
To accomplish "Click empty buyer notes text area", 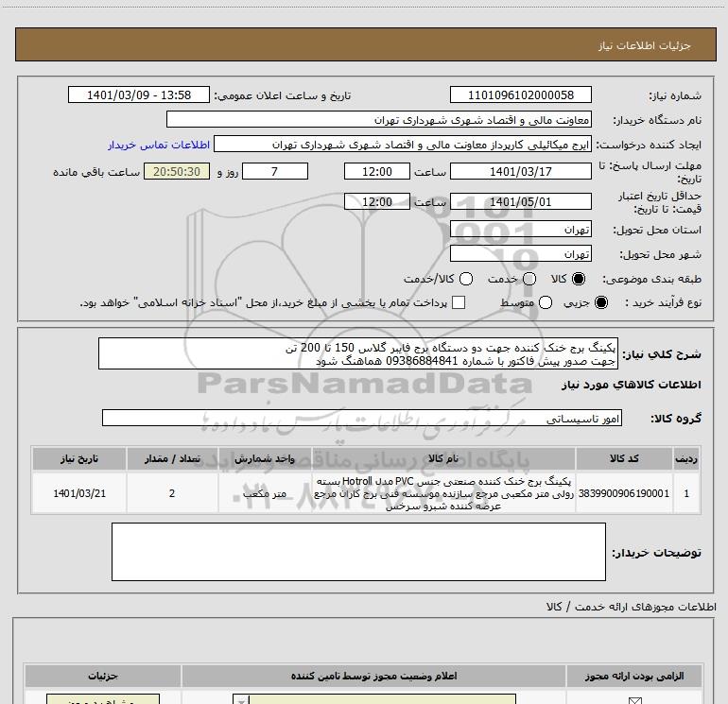I will 358,552.
